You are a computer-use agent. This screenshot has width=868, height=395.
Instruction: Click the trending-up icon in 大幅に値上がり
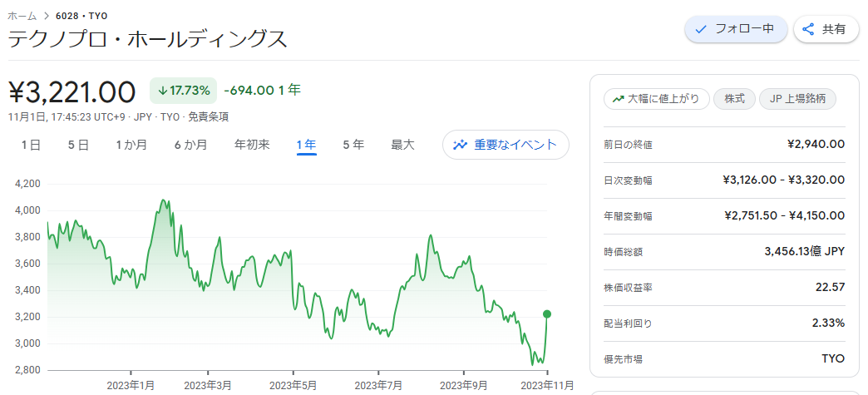click(x=619, y=100)
